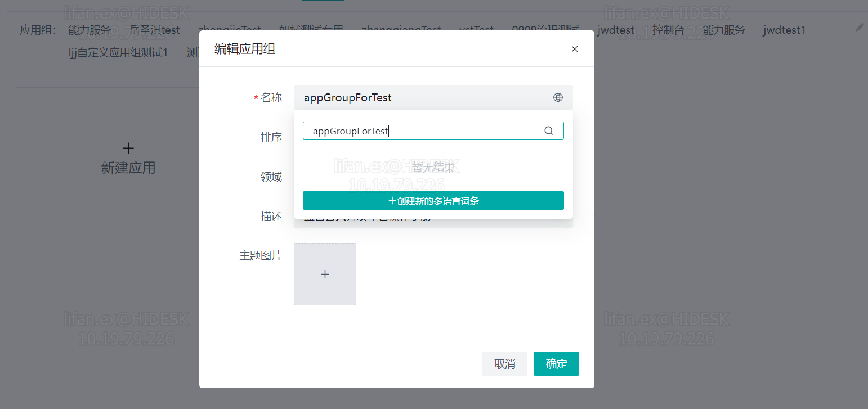868x409 pixels.
Task: Close the 编辑应用组 dialog with X
Action: 575,49
